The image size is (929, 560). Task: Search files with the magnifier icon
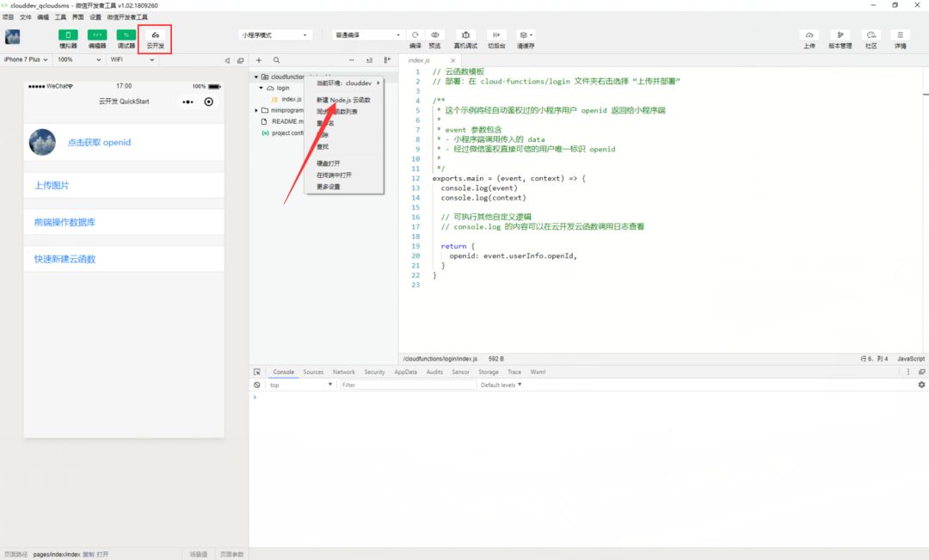tap(276, 60)
